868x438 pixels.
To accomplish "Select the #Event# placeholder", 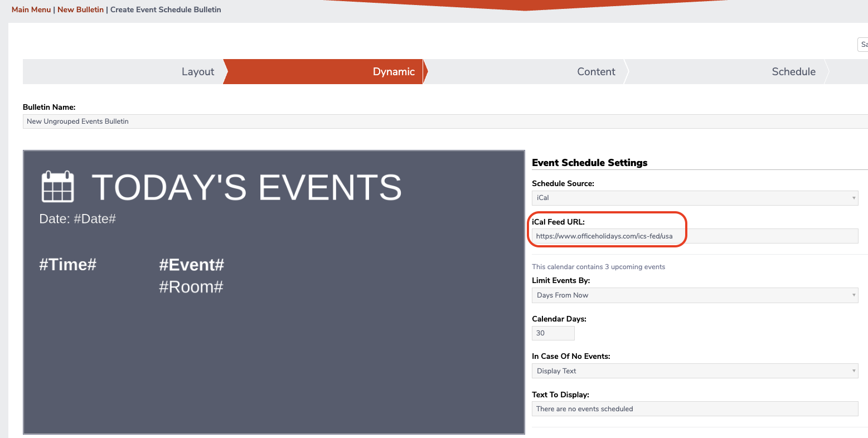I will (x=192, y=265).
